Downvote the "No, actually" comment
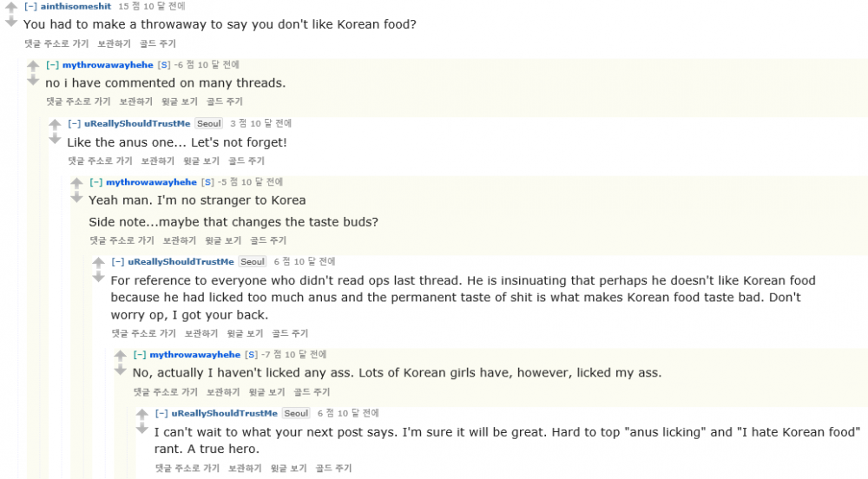 coord(120,370)
